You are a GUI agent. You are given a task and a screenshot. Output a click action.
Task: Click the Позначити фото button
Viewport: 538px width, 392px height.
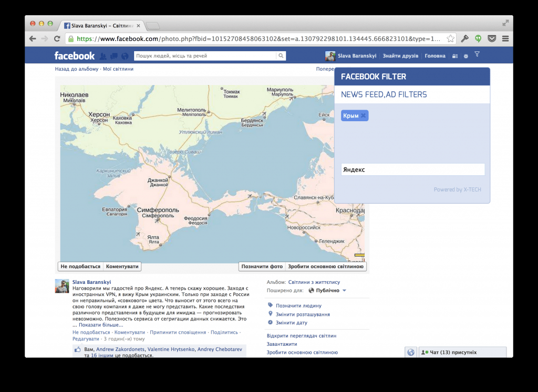262,267
